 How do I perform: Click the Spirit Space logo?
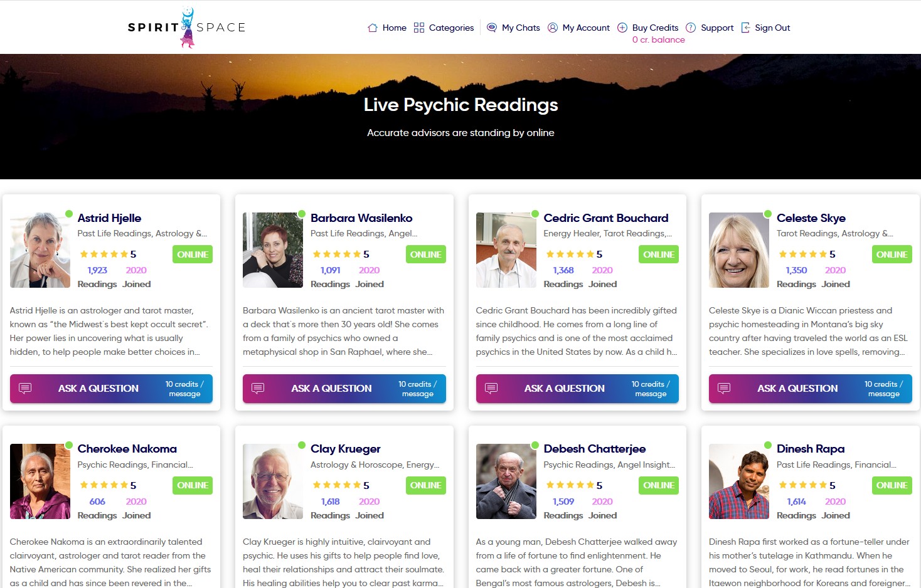(x=186, y=28)
